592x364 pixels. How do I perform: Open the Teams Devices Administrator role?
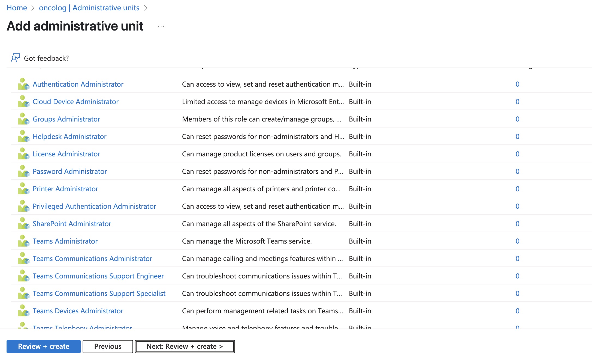(x=78, y=311)
